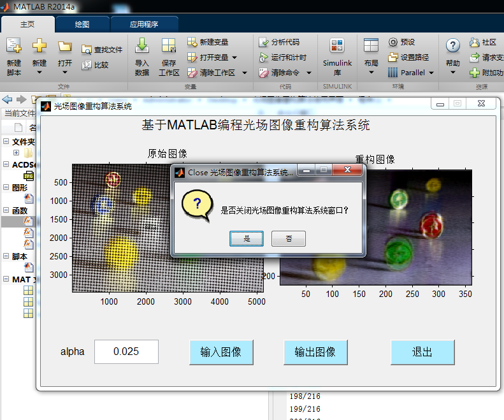Open the 打开 folder icon

pos(64,47)
